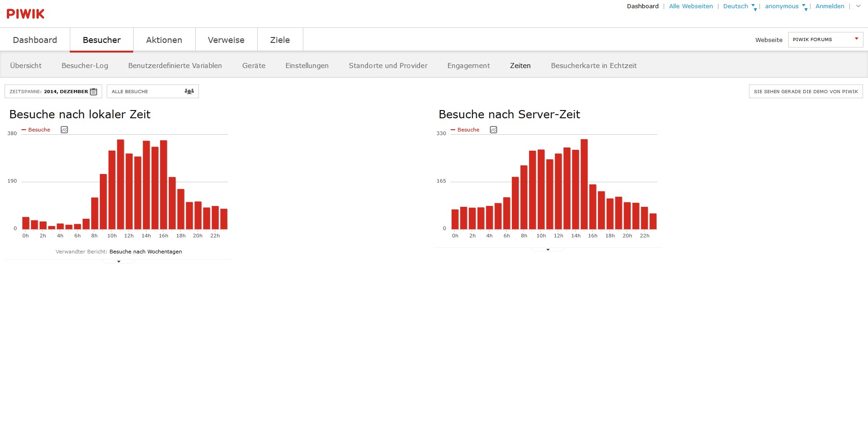Open the Ziele tab
Viewport: 868px width, 421px height.
point(280,40)
